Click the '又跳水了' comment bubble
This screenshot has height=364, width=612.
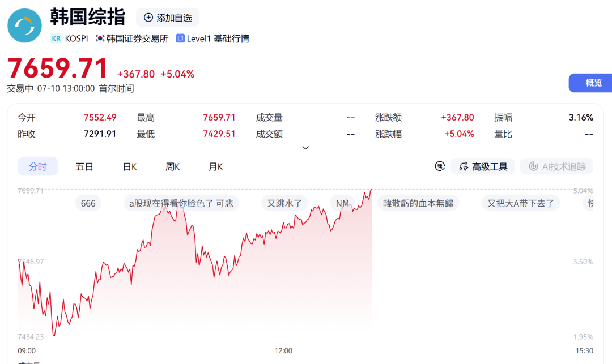[x=284, y=203]
